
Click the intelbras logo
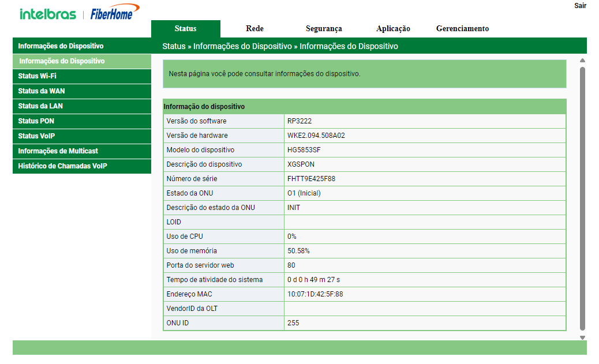(48, 14)
